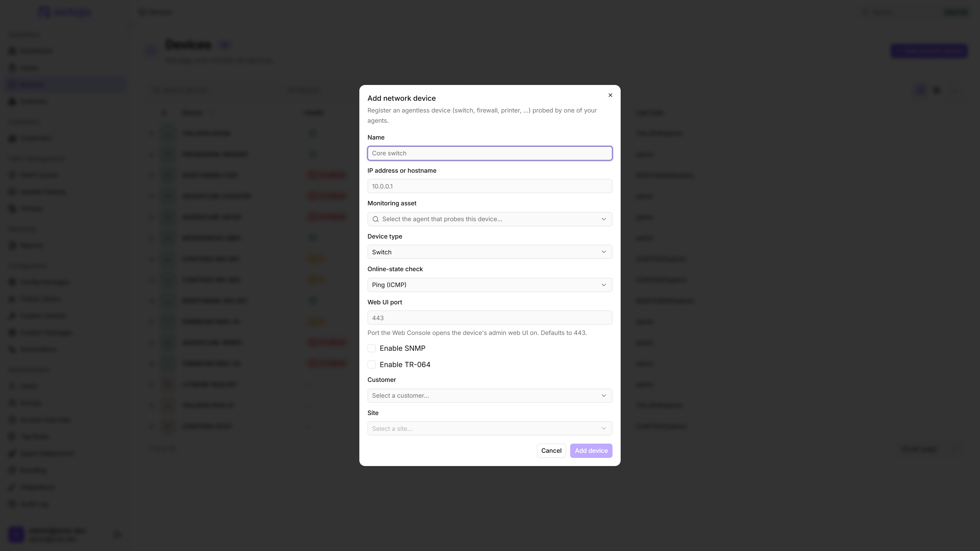Click the 'Defaults to 443' helper text
Image resolution: width=980 pixels, height=551 pixels.
click(x=477, y=333)
